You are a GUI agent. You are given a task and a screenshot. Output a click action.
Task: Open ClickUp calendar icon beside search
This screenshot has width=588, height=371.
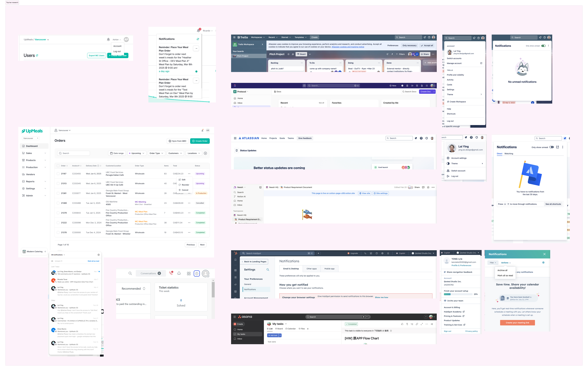tap(304, 86)
